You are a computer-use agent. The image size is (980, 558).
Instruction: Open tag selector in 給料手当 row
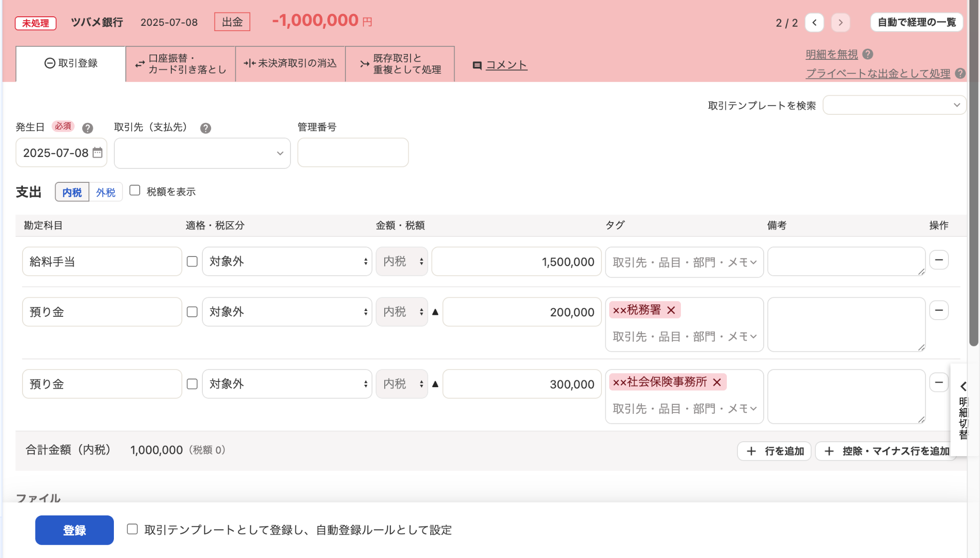tap(684, 262)
